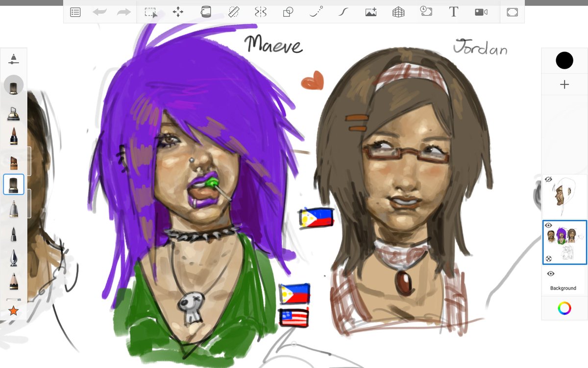Expand the main SketchBook menu
588x368 pixels.
(x=75, y=12)
